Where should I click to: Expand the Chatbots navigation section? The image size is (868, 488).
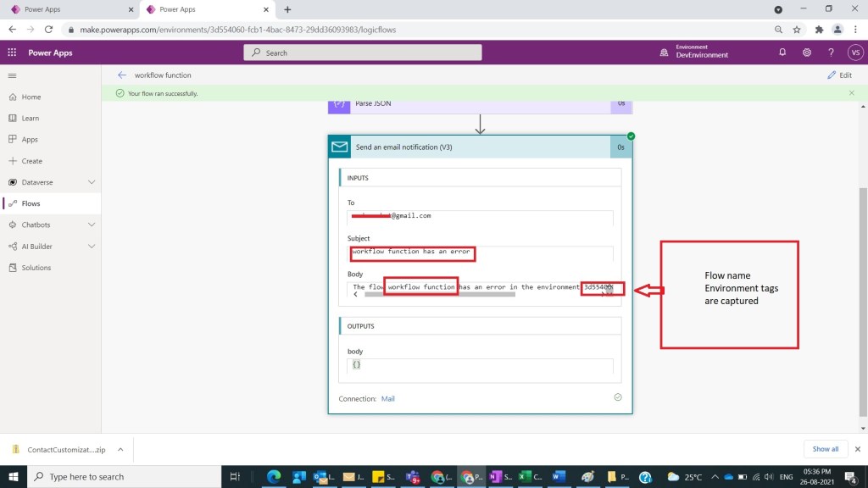pyautogui.click(x=92, y=225)
